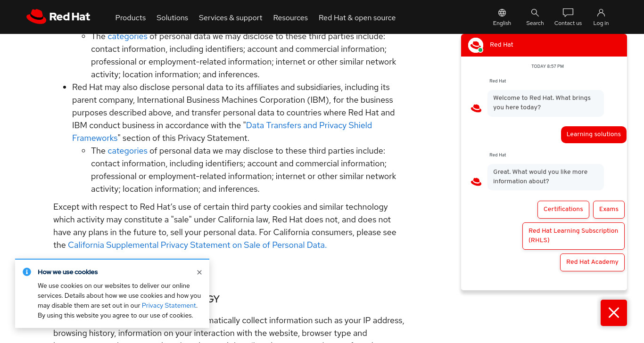Click the 'Red Hat' title in chat header
Viewport: 644px width, 343px height.
(x=502, y=45)
